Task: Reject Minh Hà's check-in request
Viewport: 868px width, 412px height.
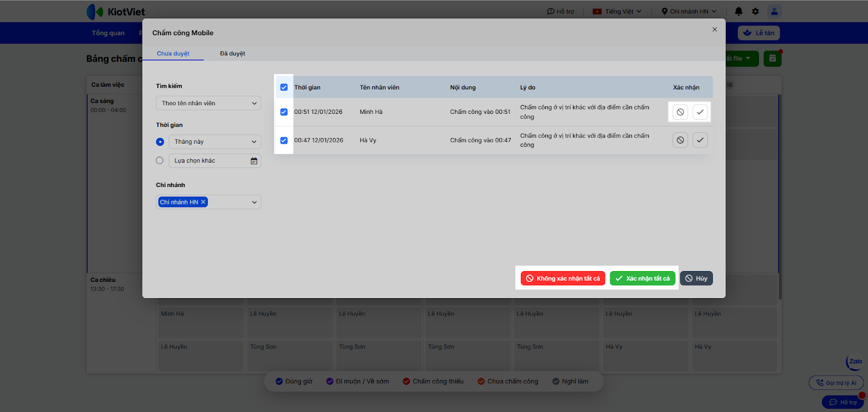Action: [x=680, y=112]
